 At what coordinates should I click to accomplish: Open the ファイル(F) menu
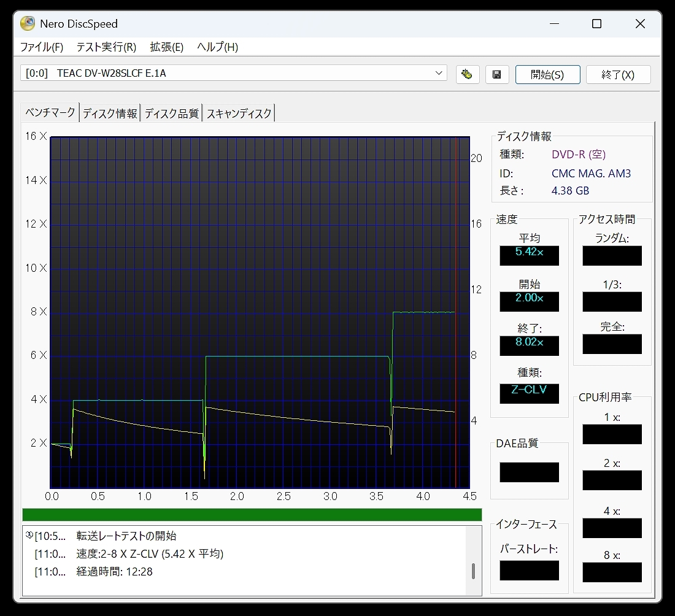42,47
